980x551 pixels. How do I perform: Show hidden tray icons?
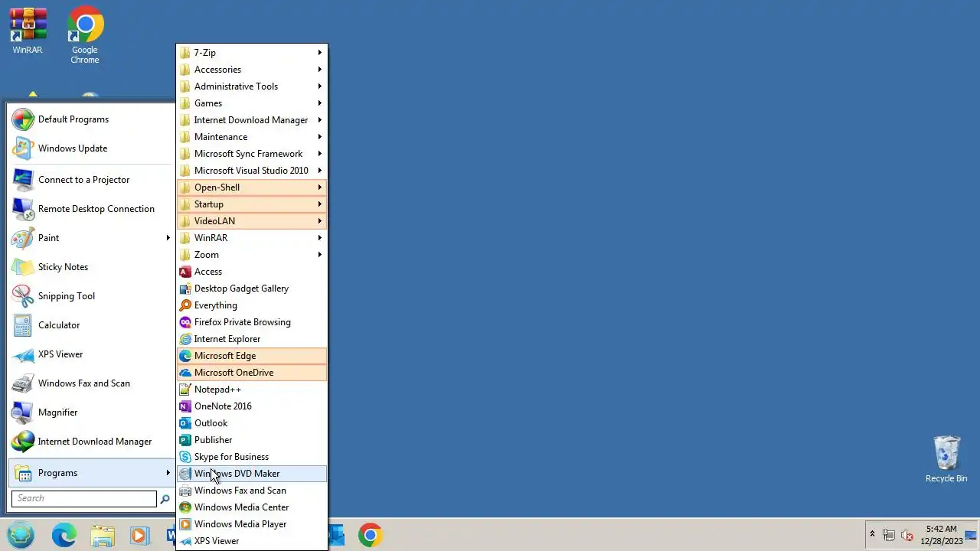[x=872, y=535]
